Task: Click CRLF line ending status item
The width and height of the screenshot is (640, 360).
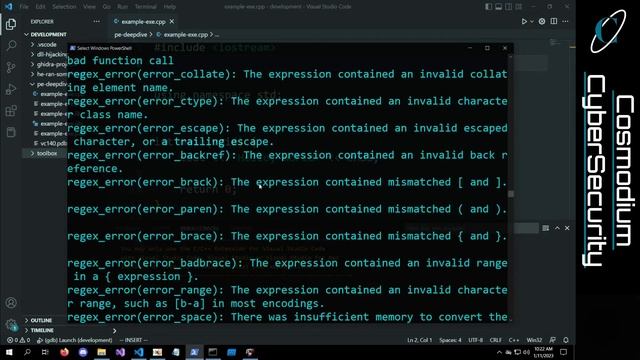Action: [496, 340]
